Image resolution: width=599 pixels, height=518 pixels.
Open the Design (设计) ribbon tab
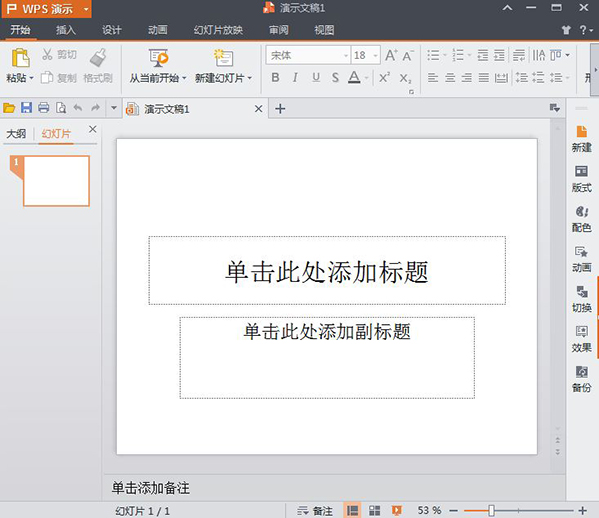112,30
